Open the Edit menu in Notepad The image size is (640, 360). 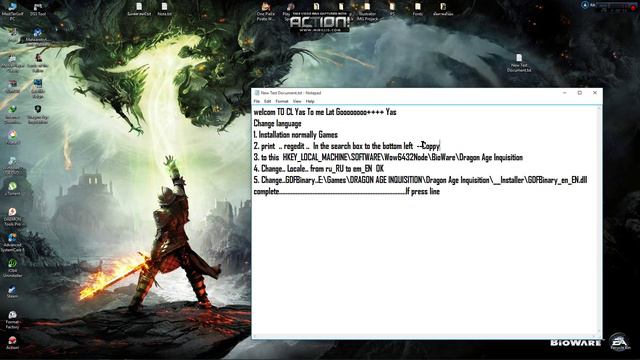[x=267, y=101]
